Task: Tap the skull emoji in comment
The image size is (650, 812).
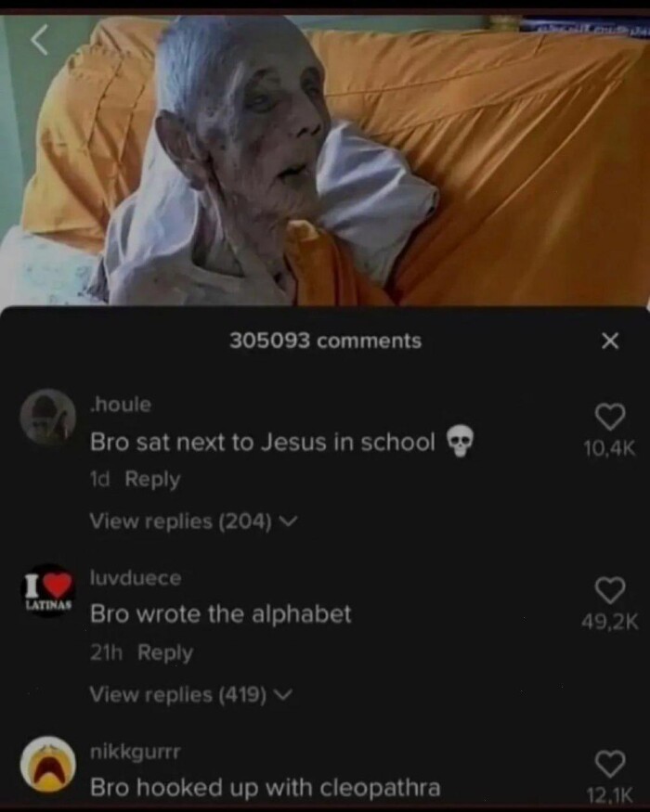Action: [x=460, y=441]
